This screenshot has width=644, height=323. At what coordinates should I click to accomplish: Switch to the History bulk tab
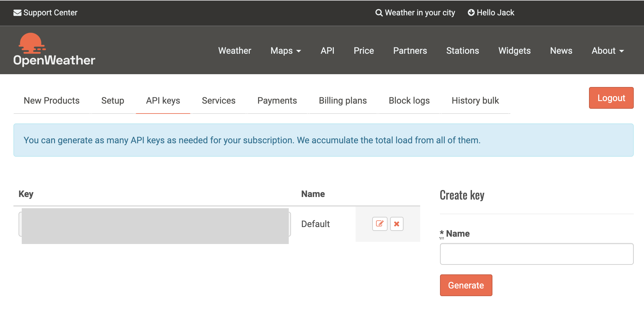[475, 100]
